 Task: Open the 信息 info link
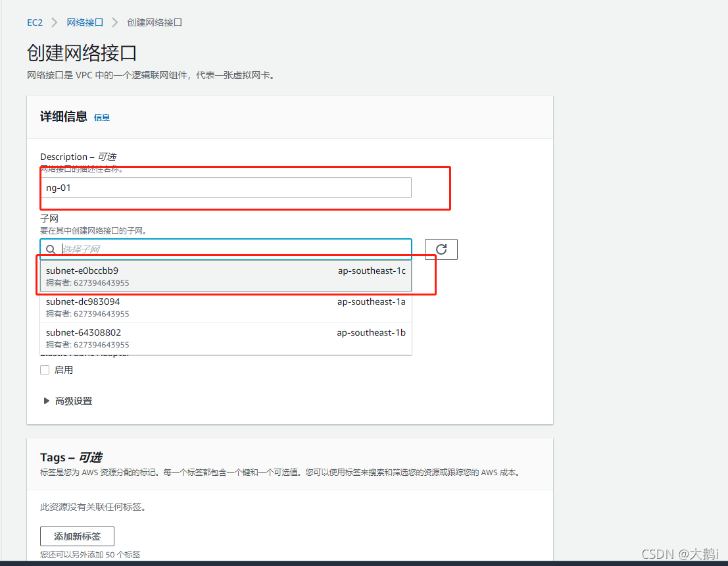point(102,118)
